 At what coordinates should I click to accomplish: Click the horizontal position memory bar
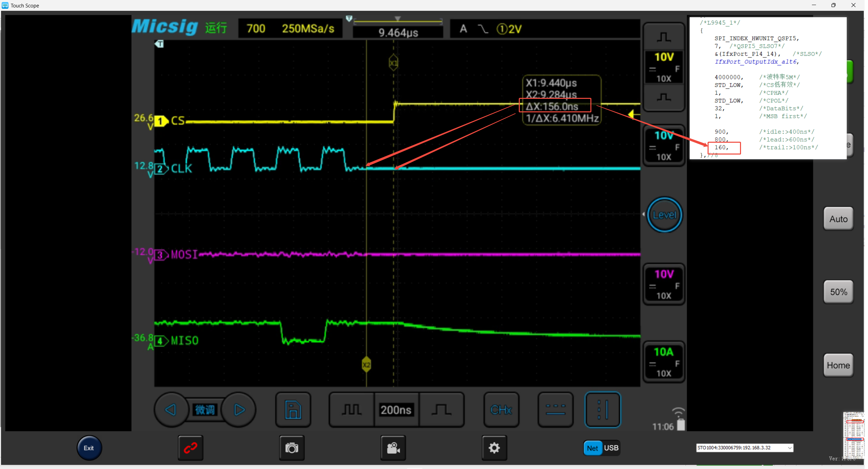pyautogui.click(x=398, y=22)
